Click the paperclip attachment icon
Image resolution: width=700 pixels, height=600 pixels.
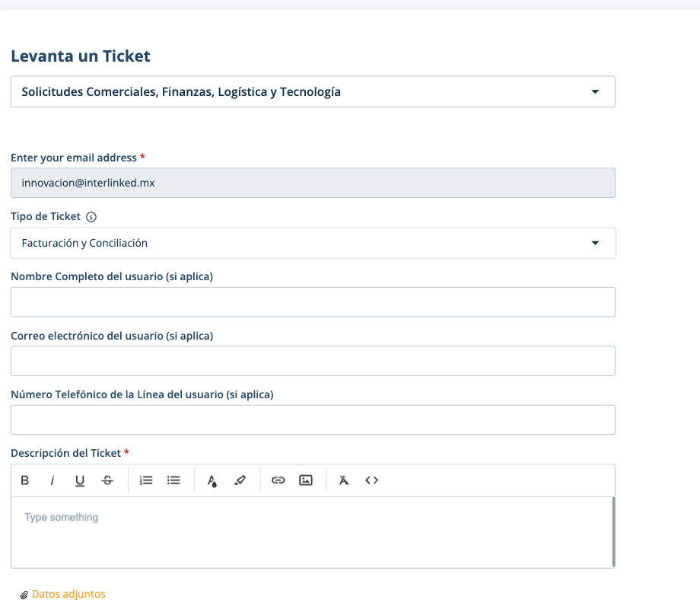pyautogui.click(x=24, y=595)
